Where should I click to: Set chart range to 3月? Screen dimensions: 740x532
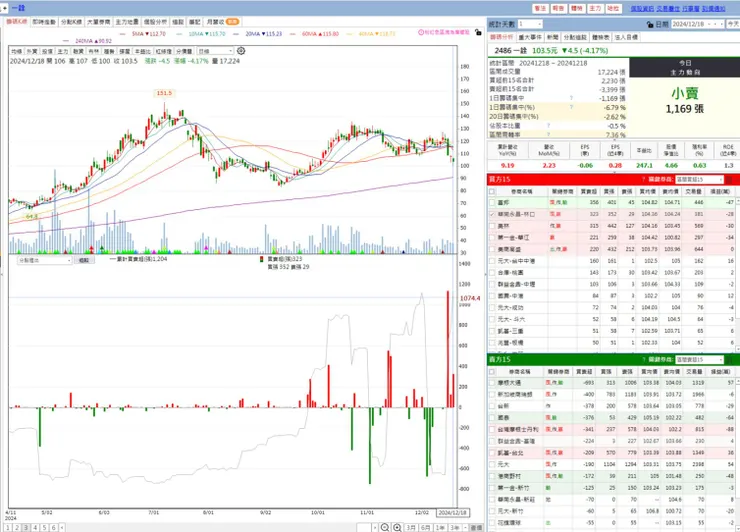[411, 527]
